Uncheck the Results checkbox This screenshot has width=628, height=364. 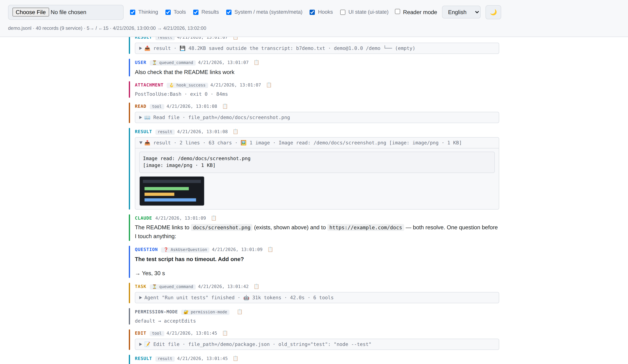[x=196, y=12]
